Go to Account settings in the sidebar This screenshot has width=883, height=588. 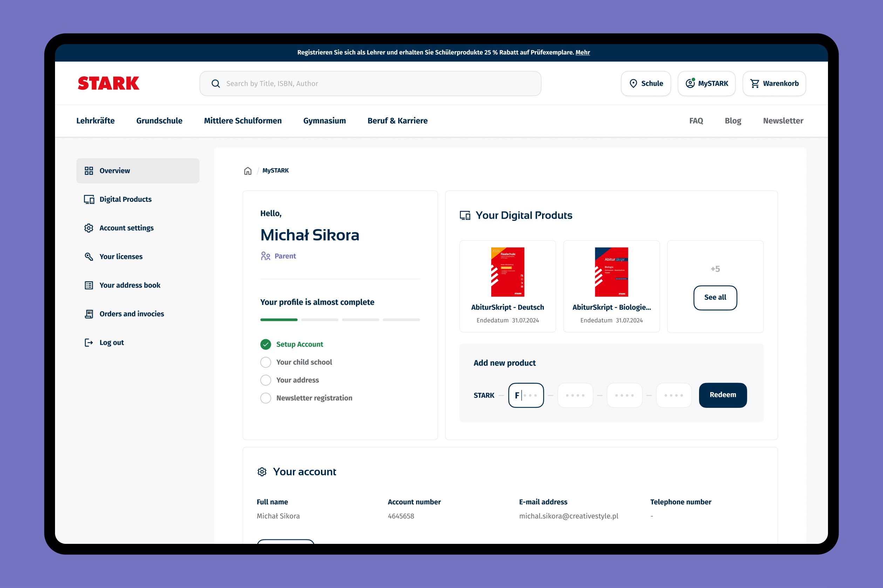tap(126, 228)
